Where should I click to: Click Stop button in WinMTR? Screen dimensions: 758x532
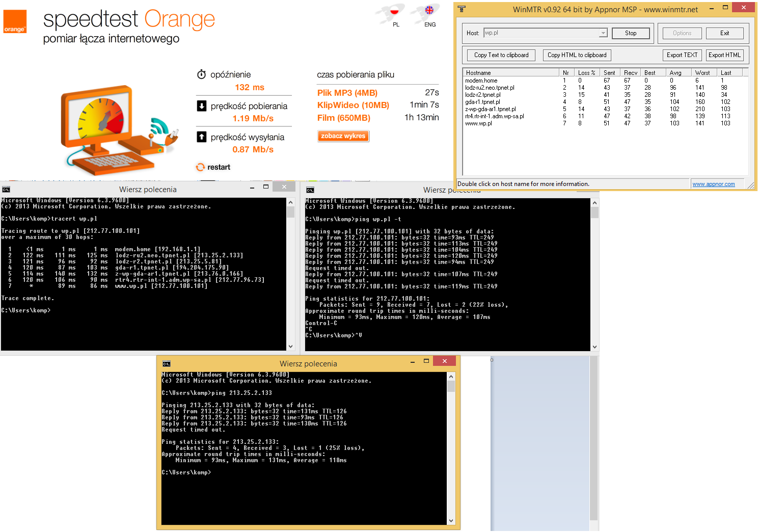[x=631, y=33]
